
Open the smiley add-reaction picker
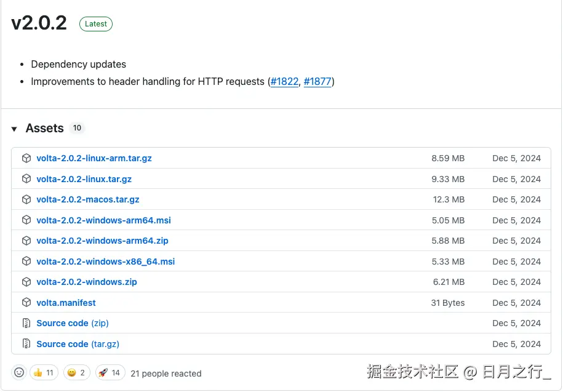[20, 373]
